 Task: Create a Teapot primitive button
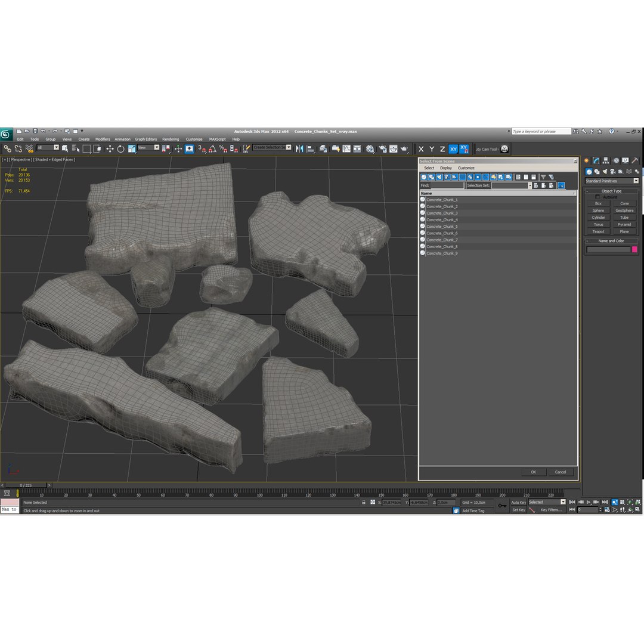(x=598, y=231)
